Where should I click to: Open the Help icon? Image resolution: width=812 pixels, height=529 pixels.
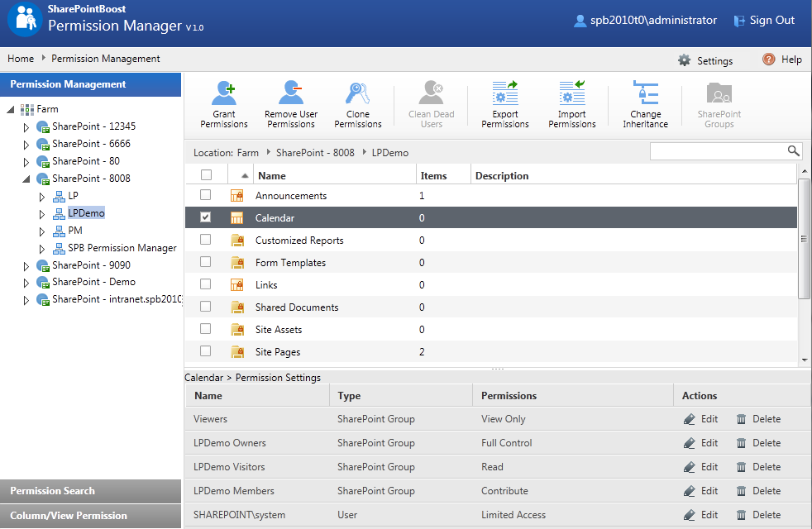pyautogui.click(x=768, y=60)
